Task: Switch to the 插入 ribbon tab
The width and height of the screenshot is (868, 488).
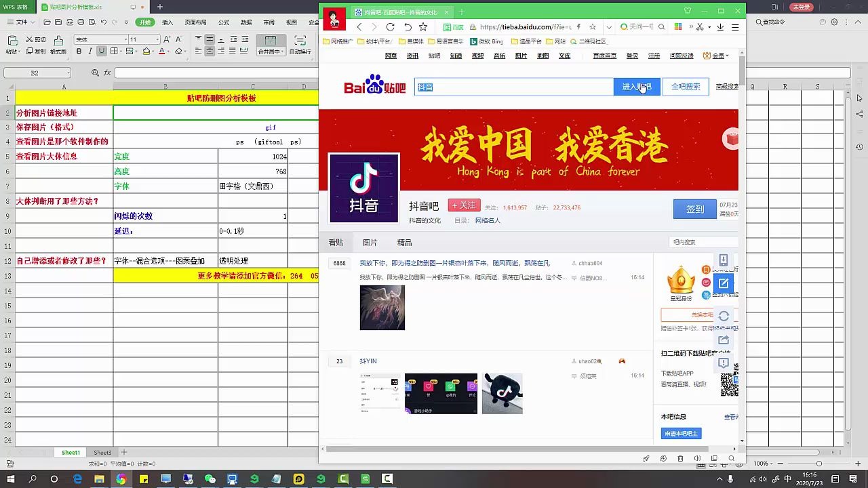Action: (167, 22)
